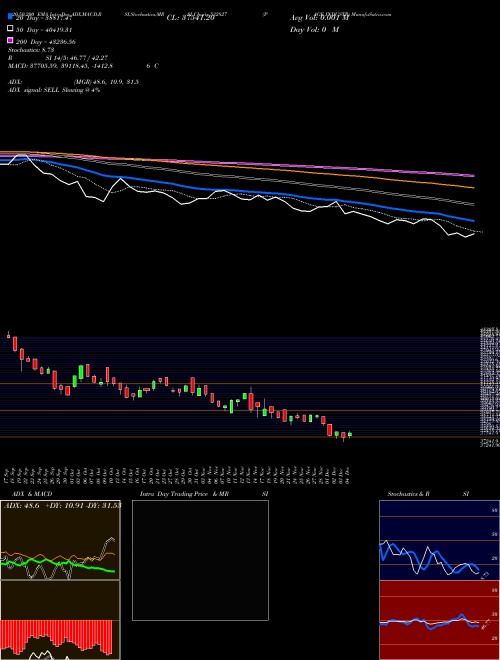This screenshot has width=500, height=660.
Task: Click the white 50 Day legend swatch
Action: click(x=10, y=29)
